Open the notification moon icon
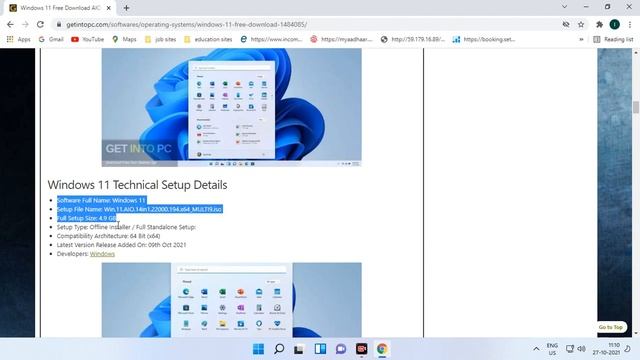Viewport: 640px width, 360px height. (x=628, y=349)
